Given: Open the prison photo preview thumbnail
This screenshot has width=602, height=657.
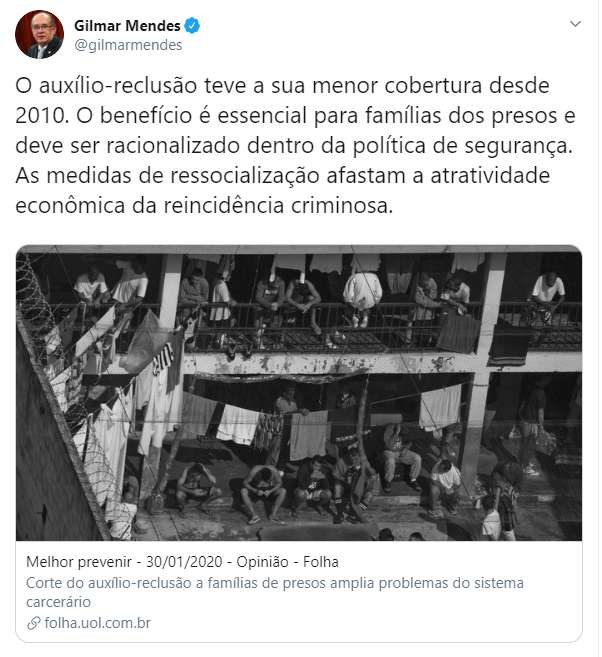Looking at the screenshot, I should point(299,393).
